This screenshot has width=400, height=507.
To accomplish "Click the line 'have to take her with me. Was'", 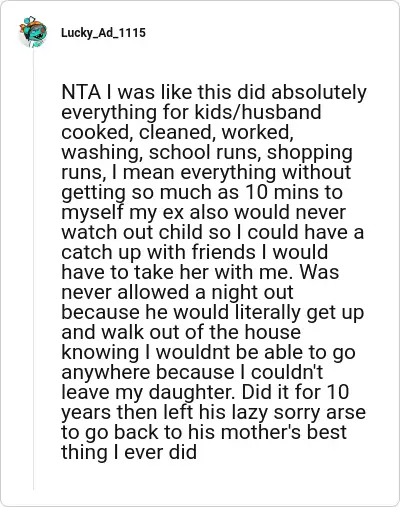I will click(200, 272).
